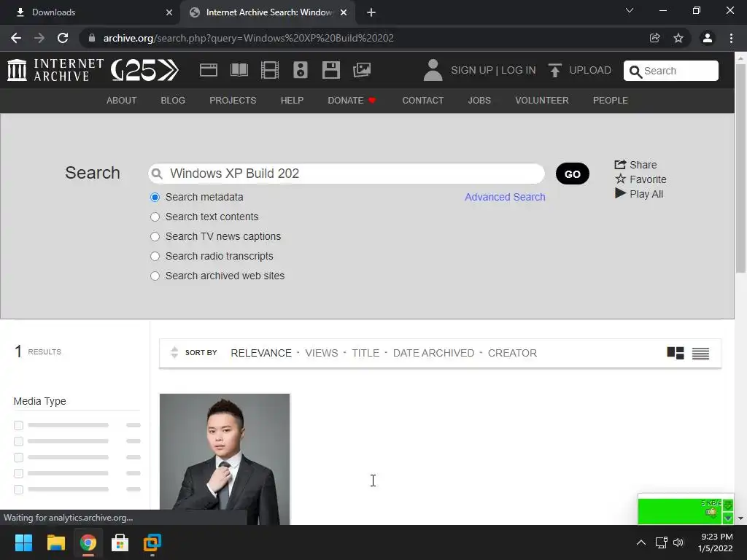Switch to tile grid view

point(675,353)
